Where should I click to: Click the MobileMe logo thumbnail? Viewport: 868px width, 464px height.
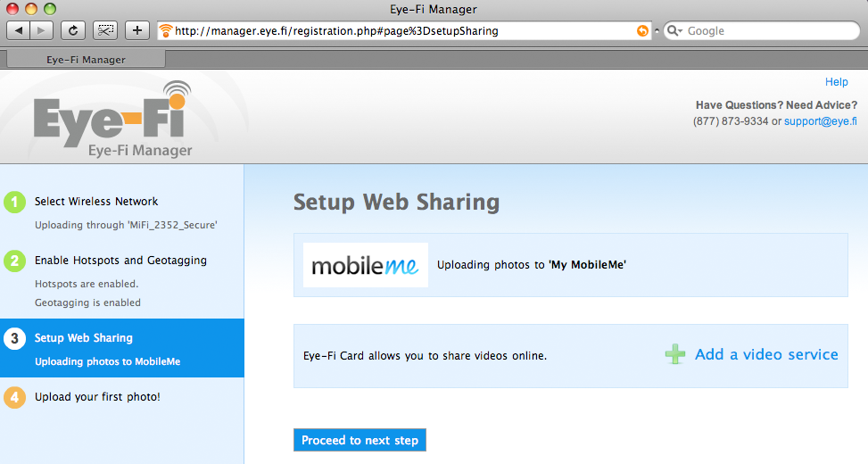click(366, 265)
